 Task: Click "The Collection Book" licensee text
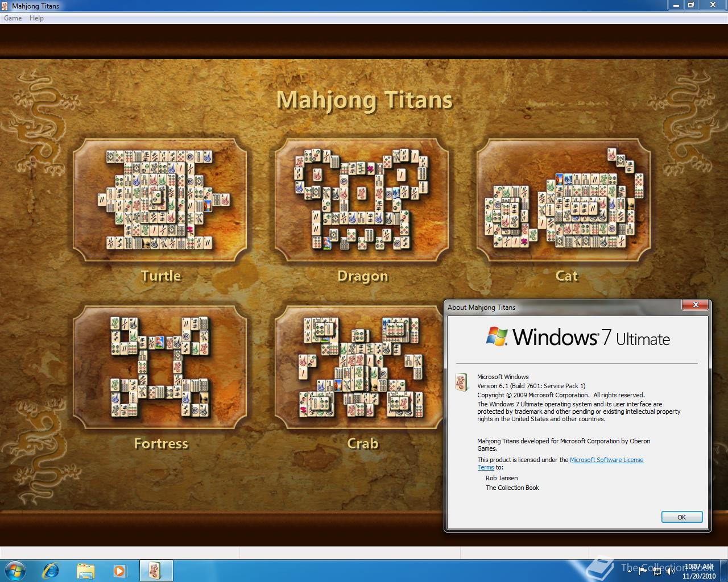512,488
